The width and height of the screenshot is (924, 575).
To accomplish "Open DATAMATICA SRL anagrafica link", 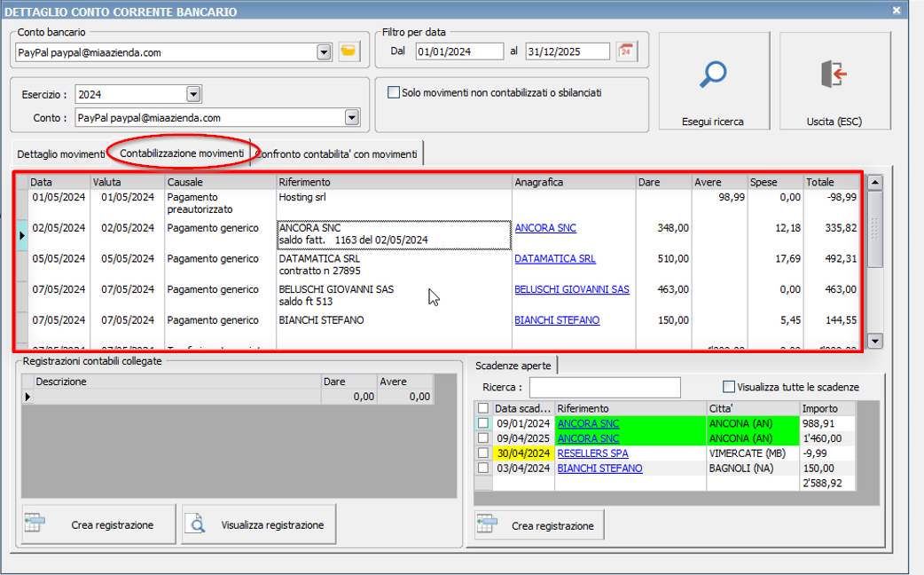I will click(554, 259).
